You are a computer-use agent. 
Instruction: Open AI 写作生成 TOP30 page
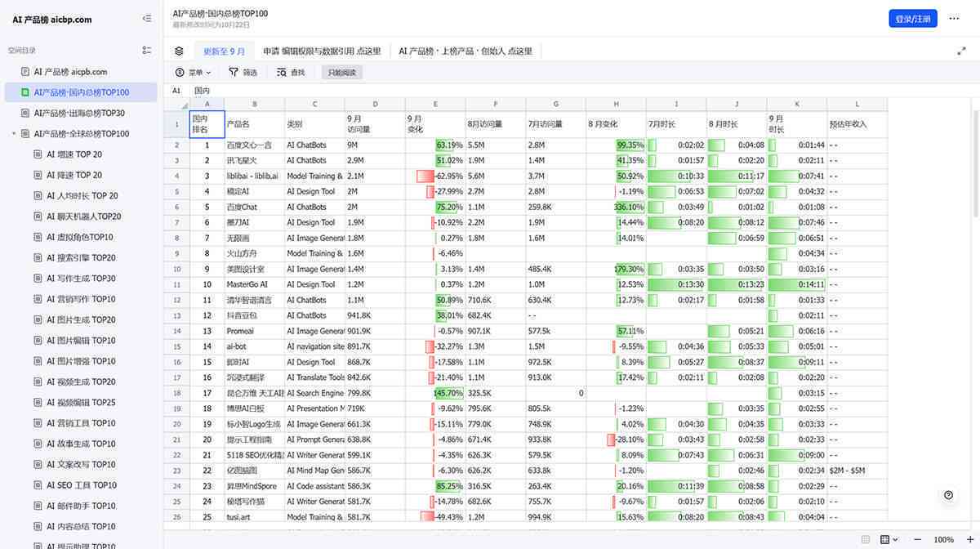81,279
